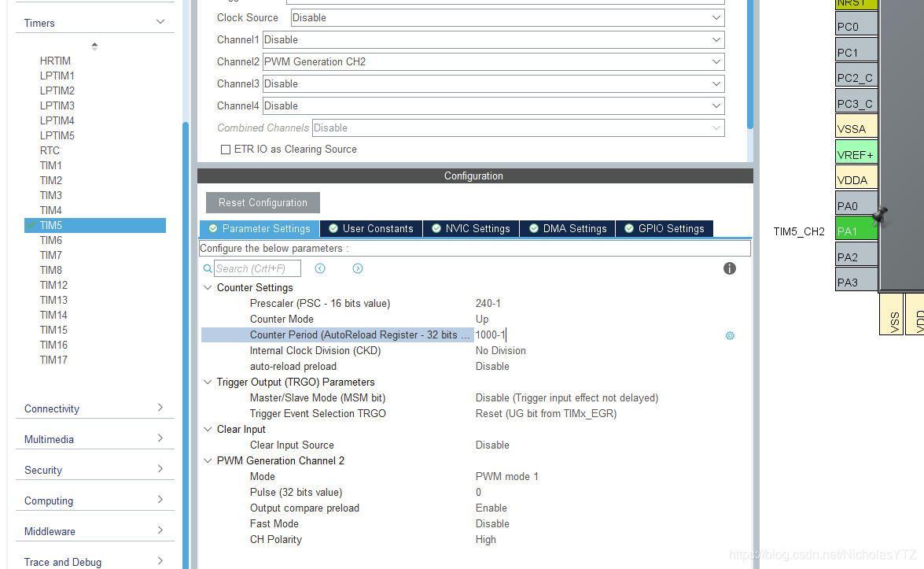Click the Prescaler value 240-1
Image resolution: width=924 pixels, height=569 pixels.
(x=488, y=304)
